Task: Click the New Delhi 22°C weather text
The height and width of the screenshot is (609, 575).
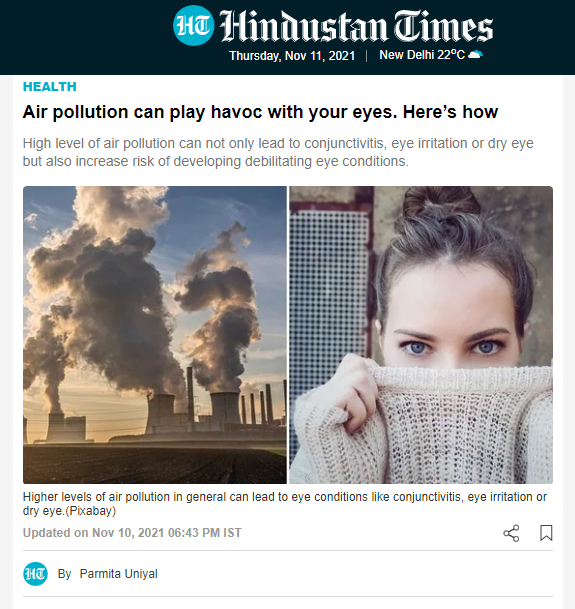Action: pos(422,55)
